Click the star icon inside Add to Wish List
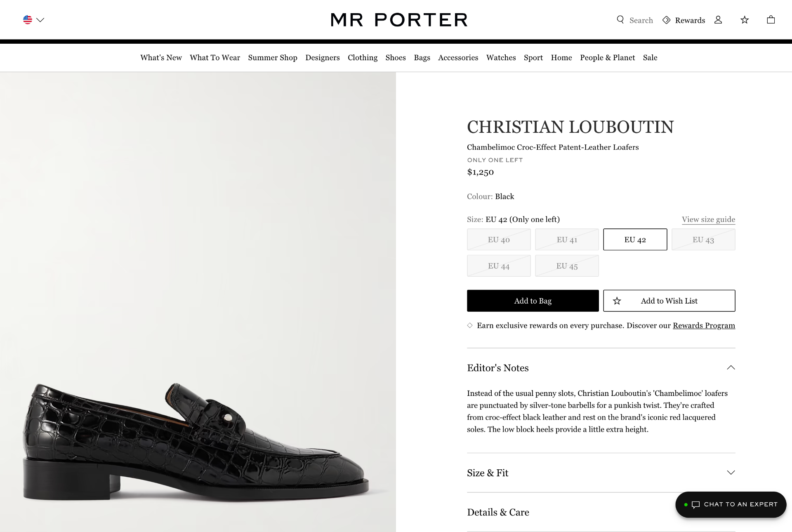 pyautogui.click(x=617, y=301)
